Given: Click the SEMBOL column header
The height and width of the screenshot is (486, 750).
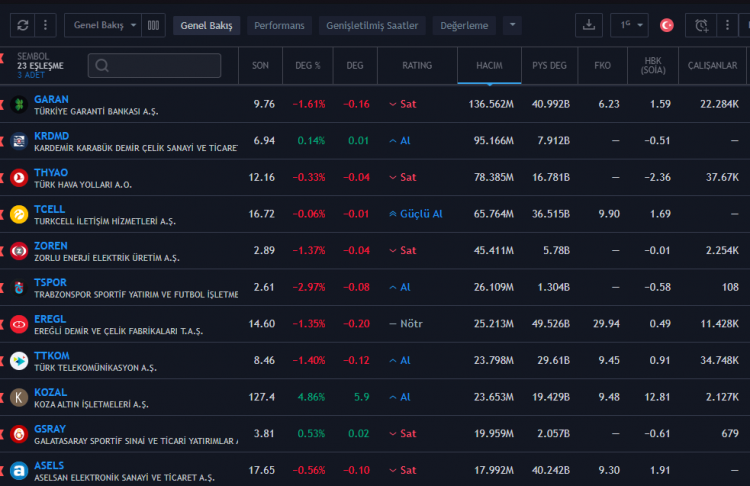Looking at the screenshot, I should click(33, 56).
